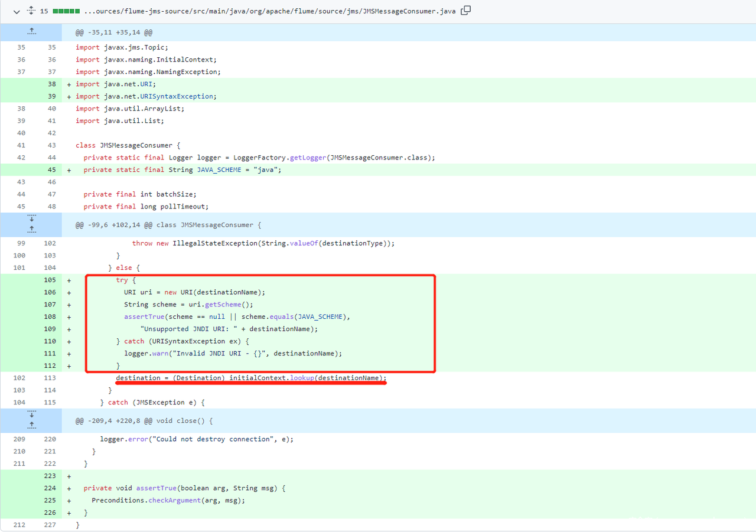Open the JMSMessageConsumer.java file path link
Image resolution: width=756 pixels, height=532 pixels.
(x=269, y=11)
